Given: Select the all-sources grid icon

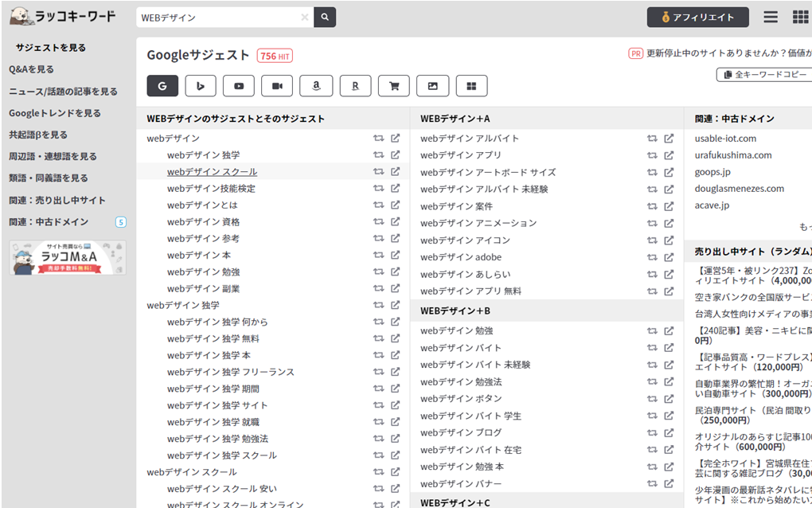Looking at the screenshot, I should [471, 86].
